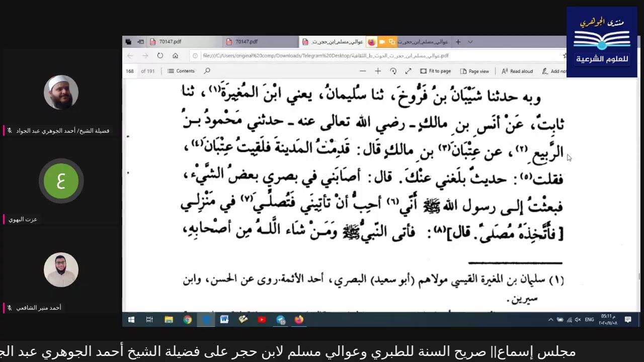644x362 pixels.
Task: Click the back navigation arrow
Action: point(130,56)
